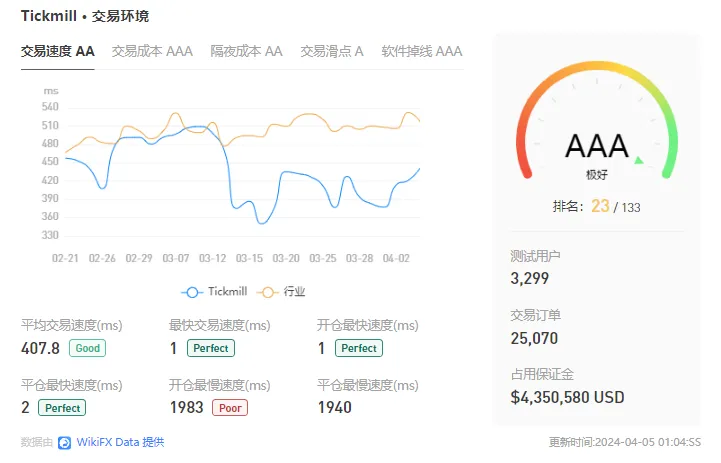Viewport: 721px width, 463px height.
Task: Open the 软件掉线 AAA tab
Action: click(x=422, y=51)
